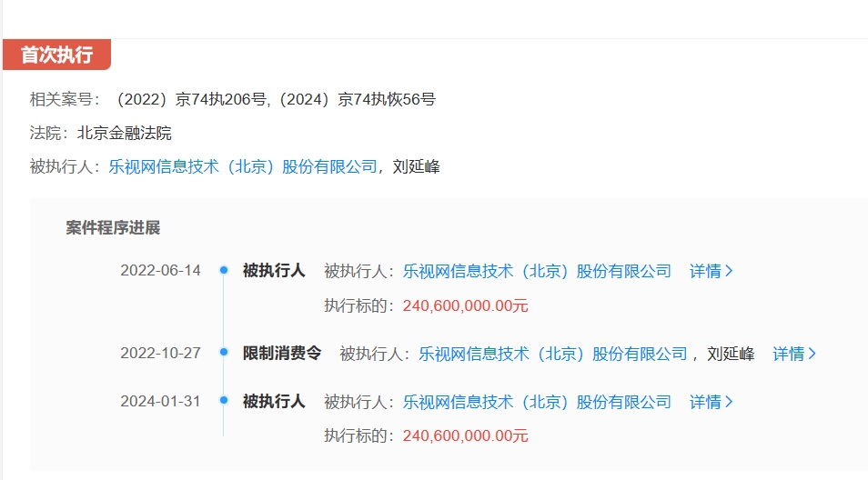
Task: Click court name 北京金融法院
Action: pos(125,134)
